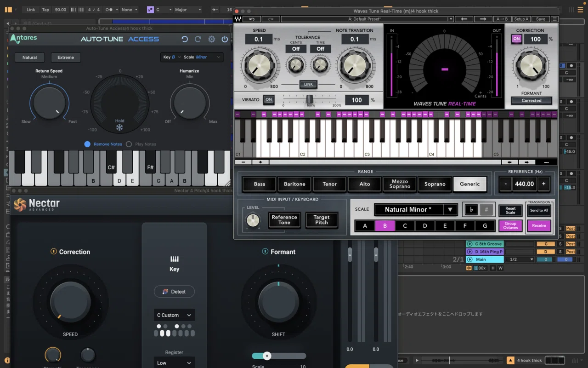The height and width of the screenshot is (368, 588).
Task: Open the C Custom key dropdown
Action: [x=174, y=315]
